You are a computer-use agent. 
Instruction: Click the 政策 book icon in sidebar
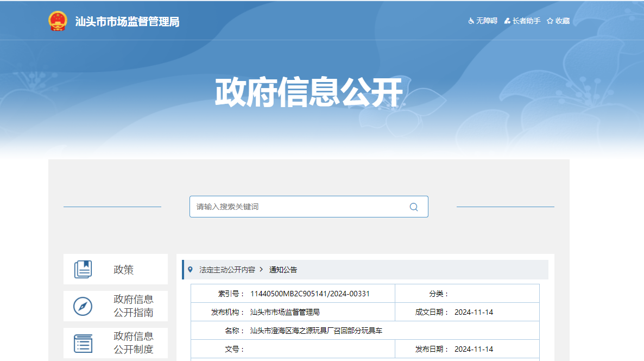pyautogui.click(x=83, y=269)
